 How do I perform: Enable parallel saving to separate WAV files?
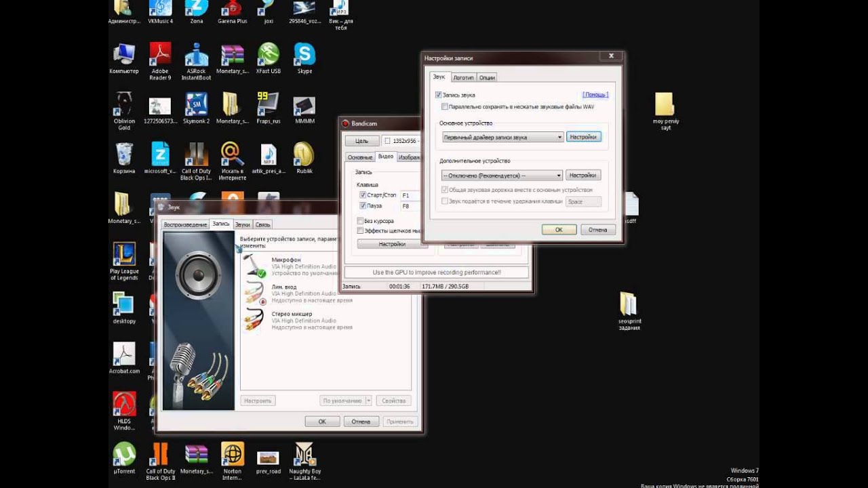coord(444,106)
